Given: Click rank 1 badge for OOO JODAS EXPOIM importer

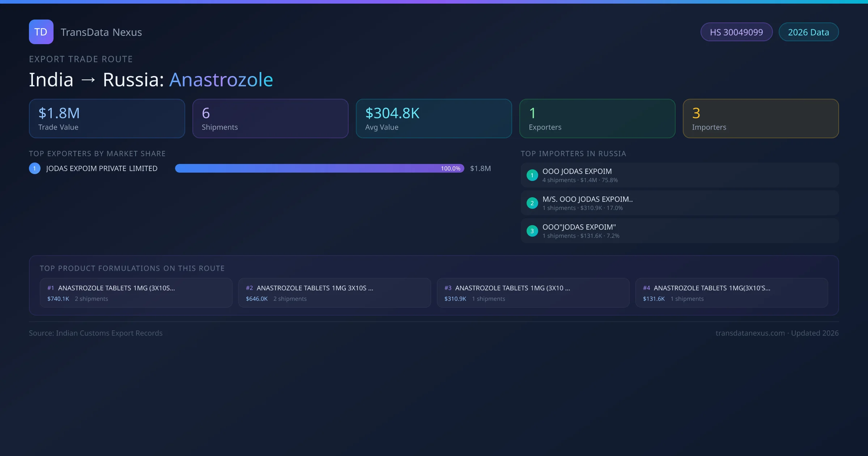Looking at the screenshot, I should pos(532,175).
